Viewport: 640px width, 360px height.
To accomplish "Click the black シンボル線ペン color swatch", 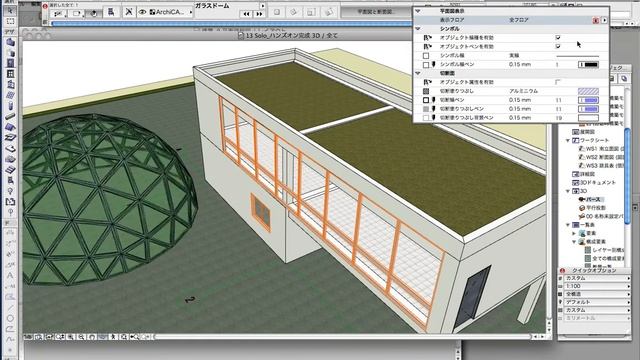I will point(588,64).
